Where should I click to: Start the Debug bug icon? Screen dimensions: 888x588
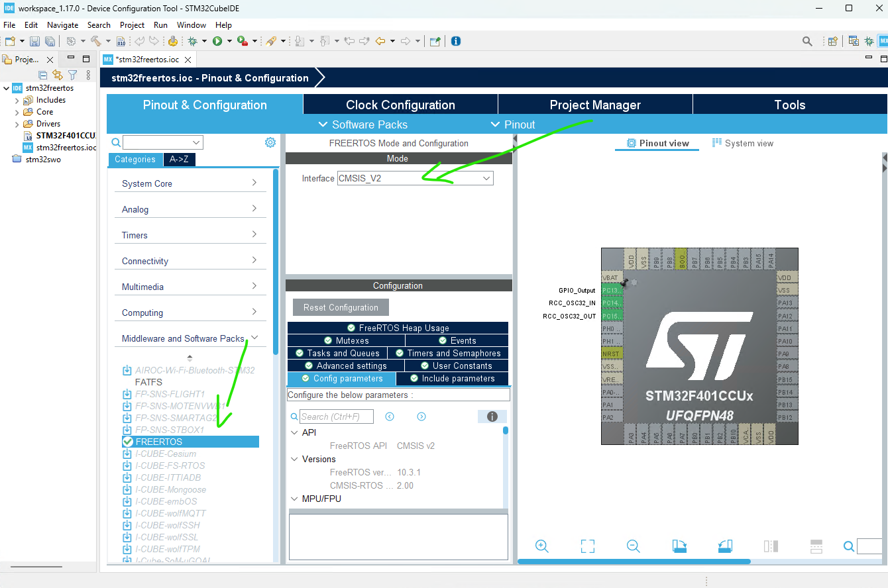click(193, 41)
